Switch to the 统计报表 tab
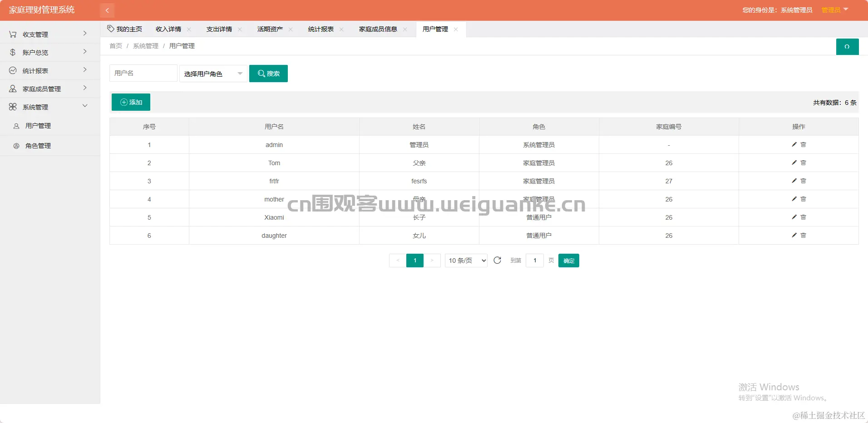The width and height of the screenshot is (868, 423). pyautogui.click(x=321, y=29)
